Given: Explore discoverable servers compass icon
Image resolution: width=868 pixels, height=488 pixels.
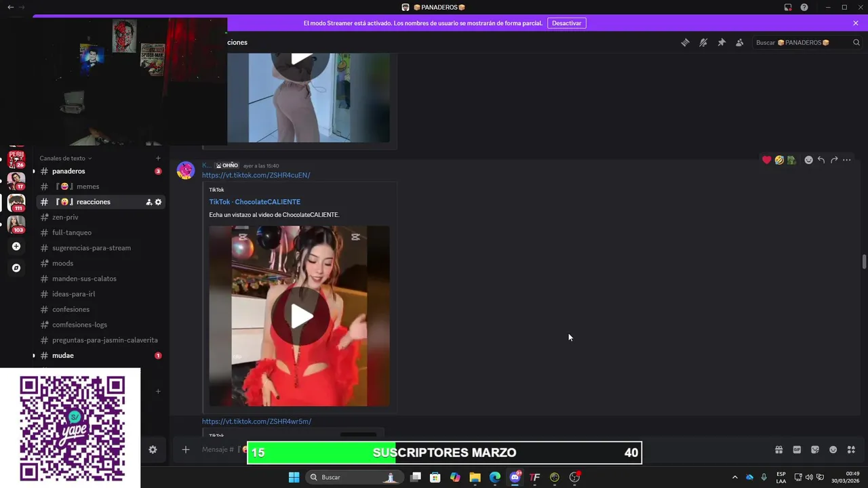Looking at the screenshot, I should [16, 268].
